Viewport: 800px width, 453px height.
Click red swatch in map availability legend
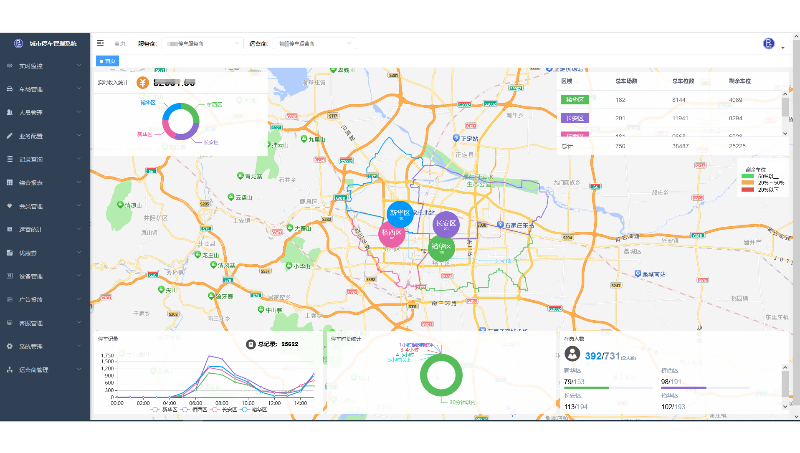(x=747, y=189)
